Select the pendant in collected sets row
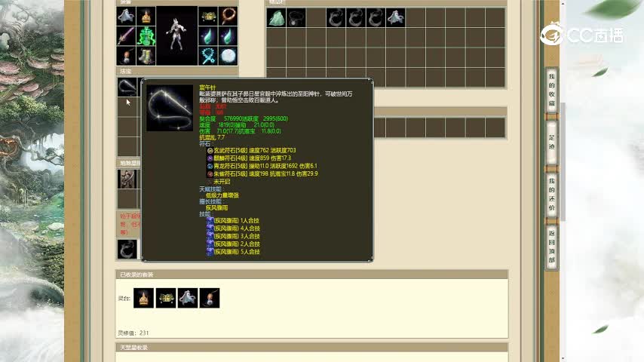Screen dimensions: 644x362 [x=210, y=298]
